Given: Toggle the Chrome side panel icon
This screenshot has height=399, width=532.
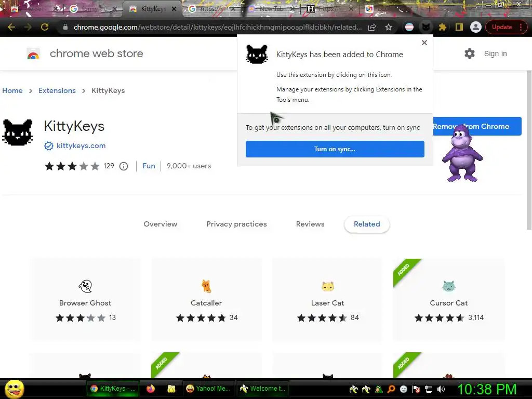Looking at the screenshot, I should tap(459, 27).
